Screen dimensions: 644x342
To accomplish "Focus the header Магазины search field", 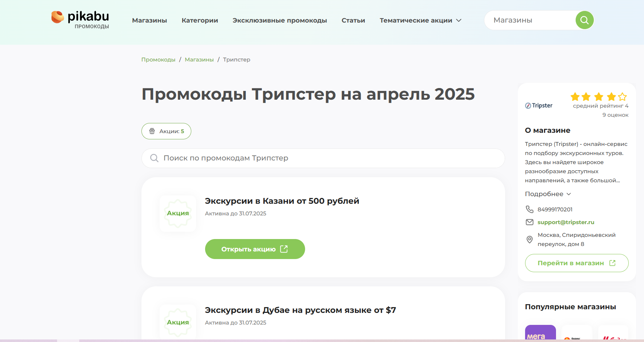I will (531, 20).
